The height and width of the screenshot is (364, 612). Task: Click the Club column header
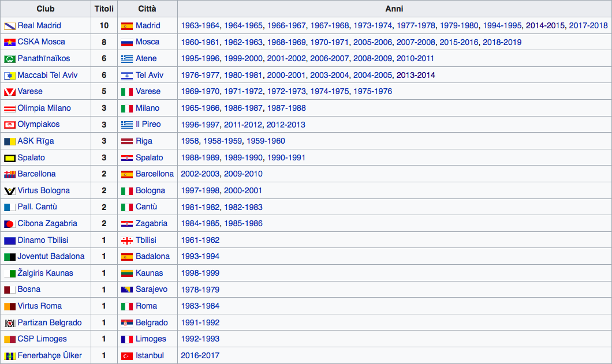tap(45, 9)
